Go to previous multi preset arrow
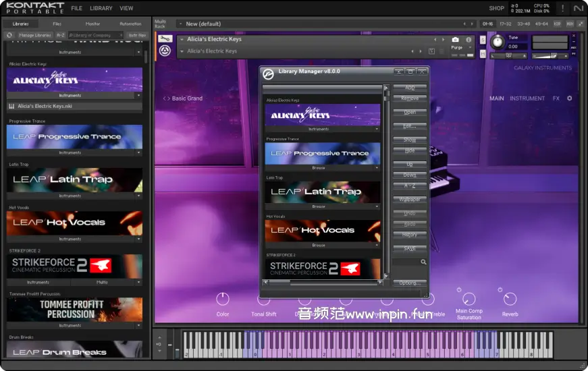This screenshot has height=371, width=588. coord(464,24)
